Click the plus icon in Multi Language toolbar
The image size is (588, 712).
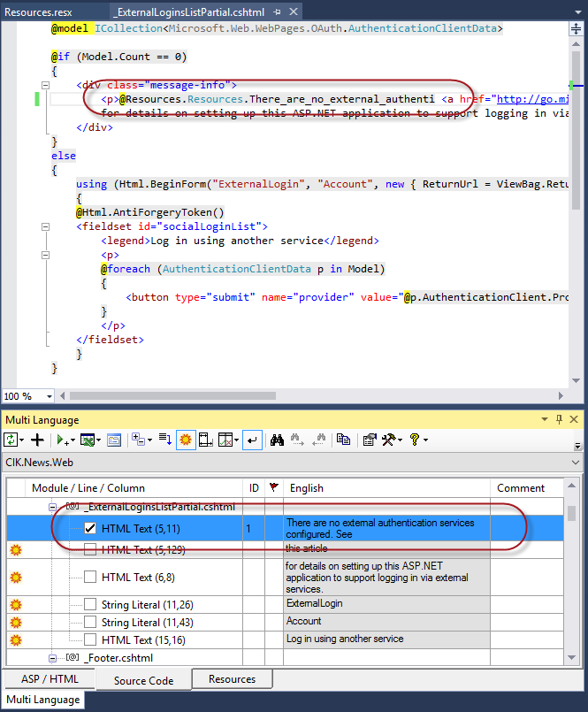(37, 440)
